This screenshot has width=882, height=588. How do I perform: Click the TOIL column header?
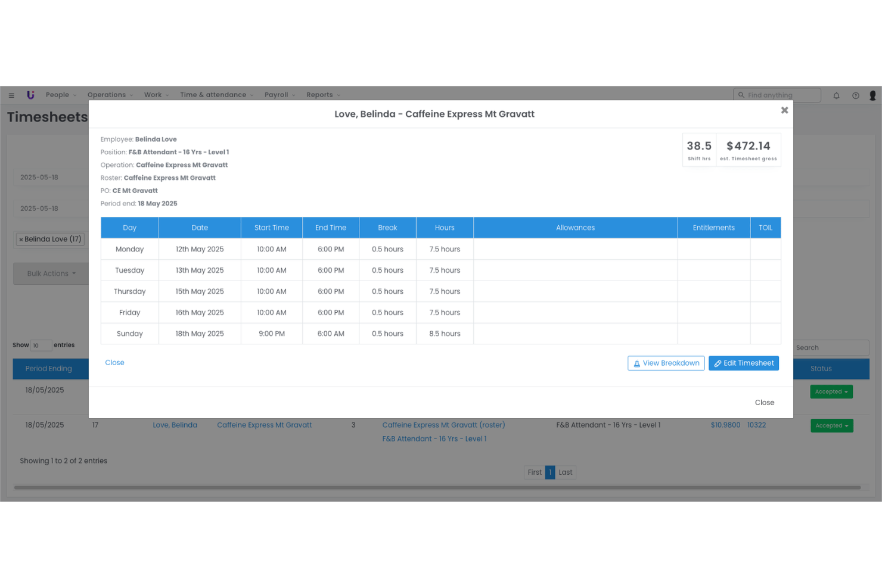click(765, 228)
